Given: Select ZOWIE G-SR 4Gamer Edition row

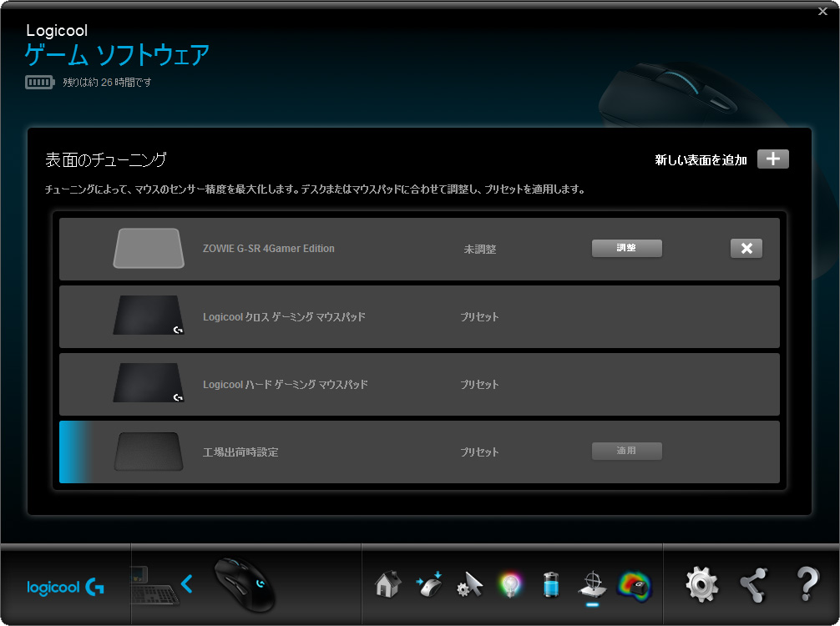Looking at the screenshot, I should coord(419,249).
